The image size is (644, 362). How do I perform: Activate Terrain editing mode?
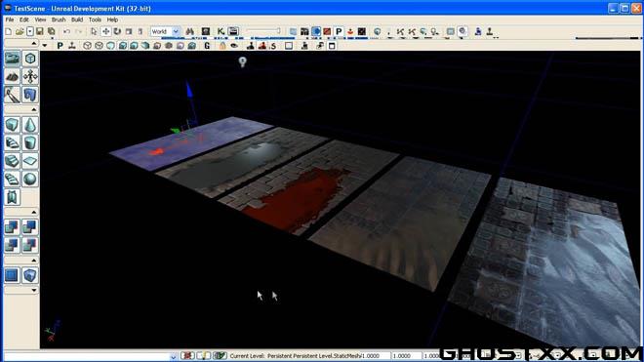tap(12, 76)
